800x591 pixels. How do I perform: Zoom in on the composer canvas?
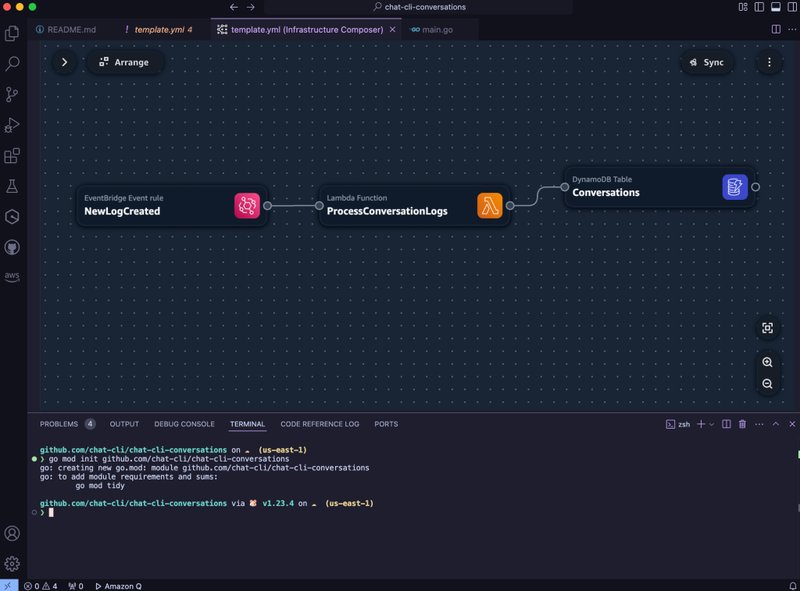(767, 363)
